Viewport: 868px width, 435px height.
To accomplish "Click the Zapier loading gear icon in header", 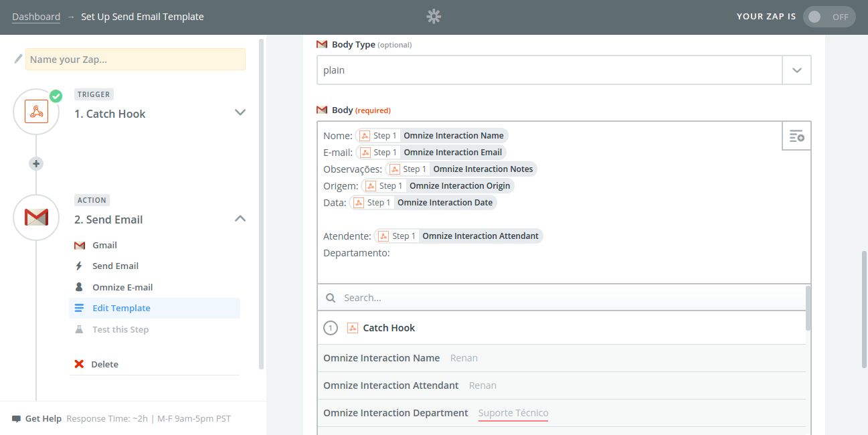I will click(x=434, y=17).
